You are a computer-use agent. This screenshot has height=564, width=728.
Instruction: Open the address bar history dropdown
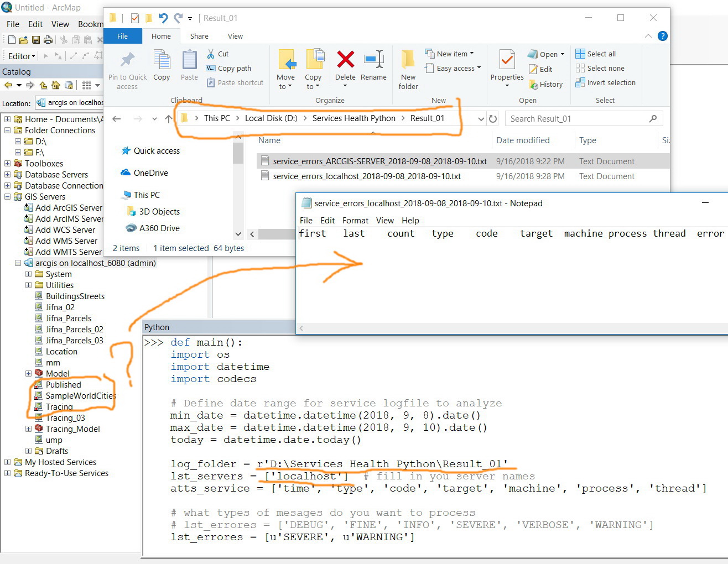481,118
